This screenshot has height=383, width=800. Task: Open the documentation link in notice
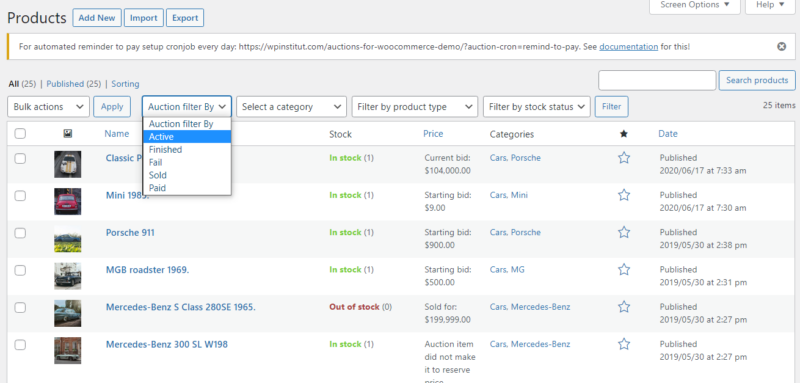pos(629,46)
